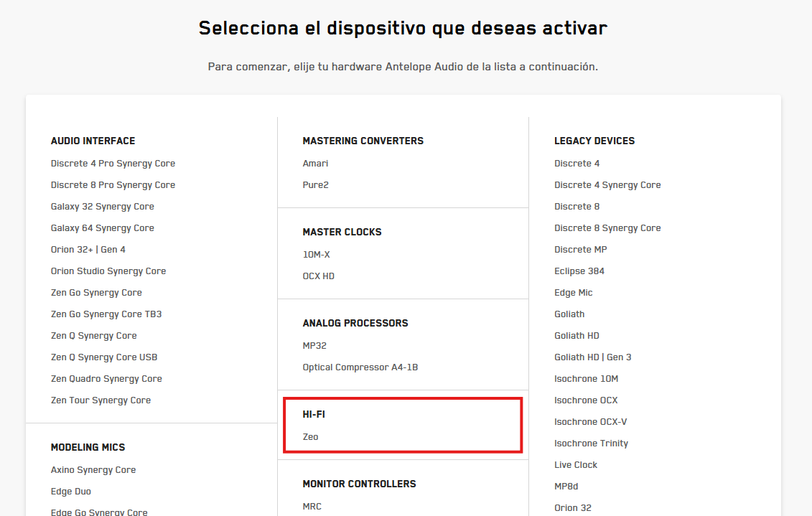
Task: Click the MASTERING CONVERTERS heading
Action: 363,141
